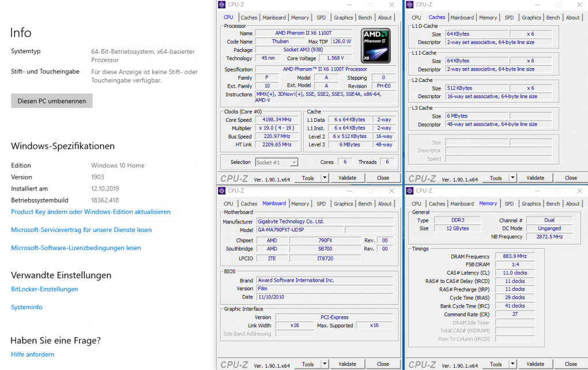Click Close button in the Caches window
The width and height of the screenshot is (588, 370).
point(571,178)
